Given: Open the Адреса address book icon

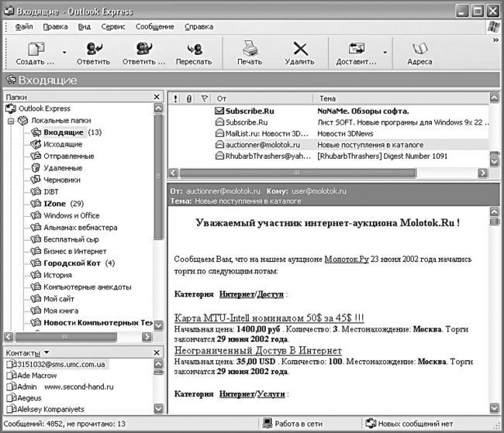Looking at the screenshot, I should [x=419, y=50].
